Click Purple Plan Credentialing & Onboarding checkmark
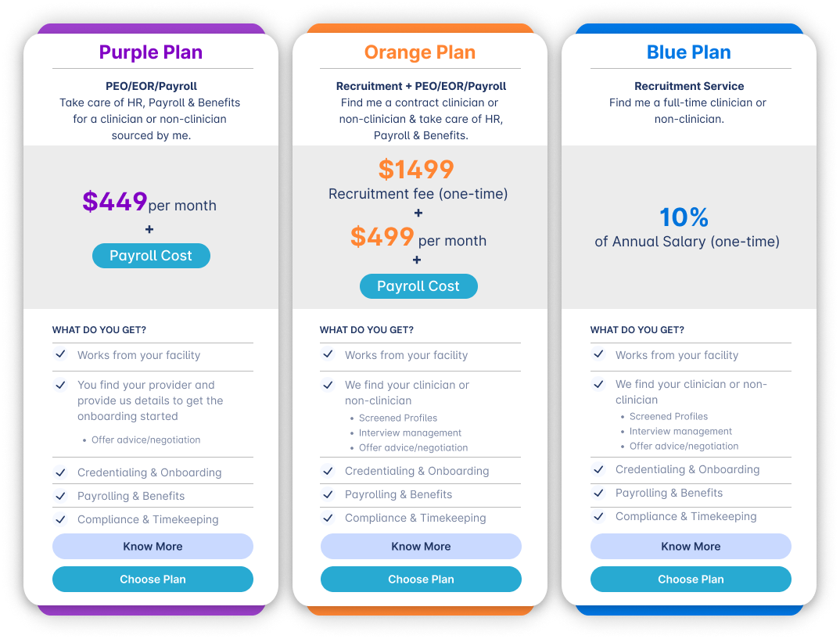 (x=60, y=472)
